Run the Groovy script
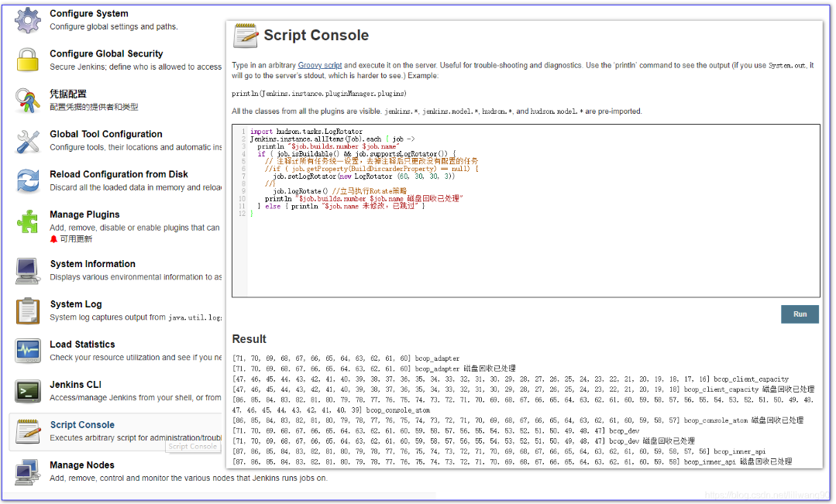Image resolution: width=836 pixels, height=504 pixels. (800, 314)
